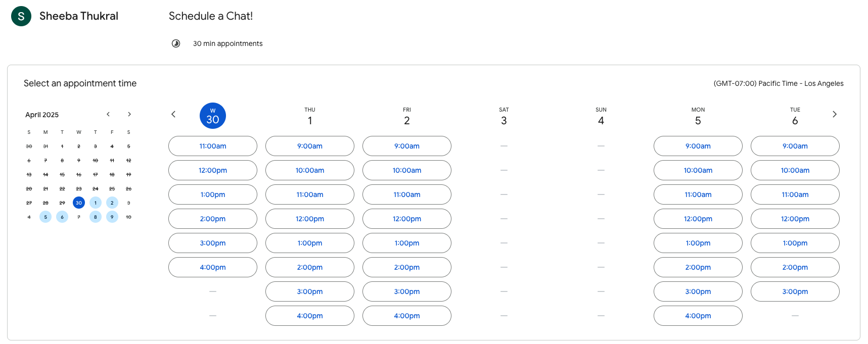Book the 11:00am slot on Wednesday 30
The width and height of the screenshot is (868, 344).
(213, 146)
